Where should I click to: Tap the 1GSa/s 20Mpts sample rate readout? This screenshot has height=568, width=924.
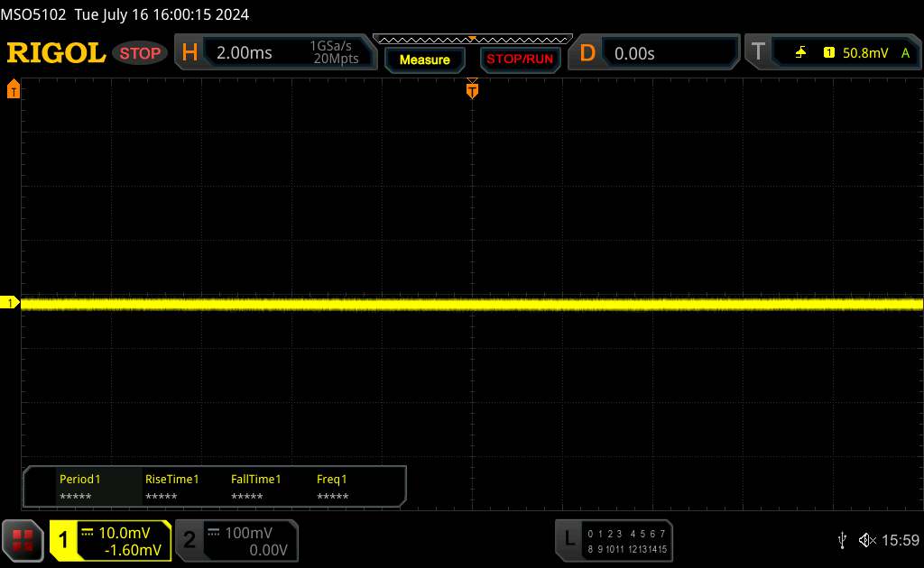point(335,52)
